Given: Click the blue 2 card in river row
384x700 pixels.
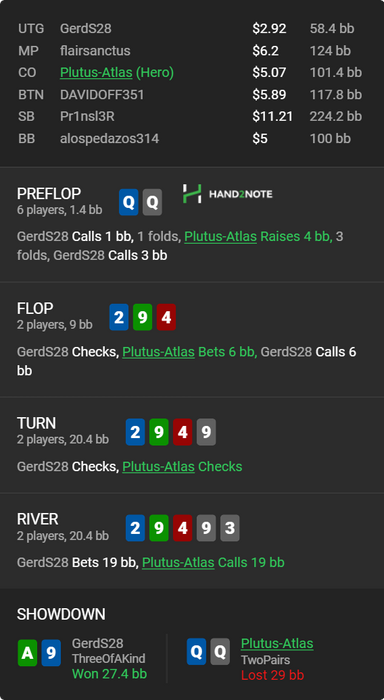Looking at the screenshot, I should [135, 528].
